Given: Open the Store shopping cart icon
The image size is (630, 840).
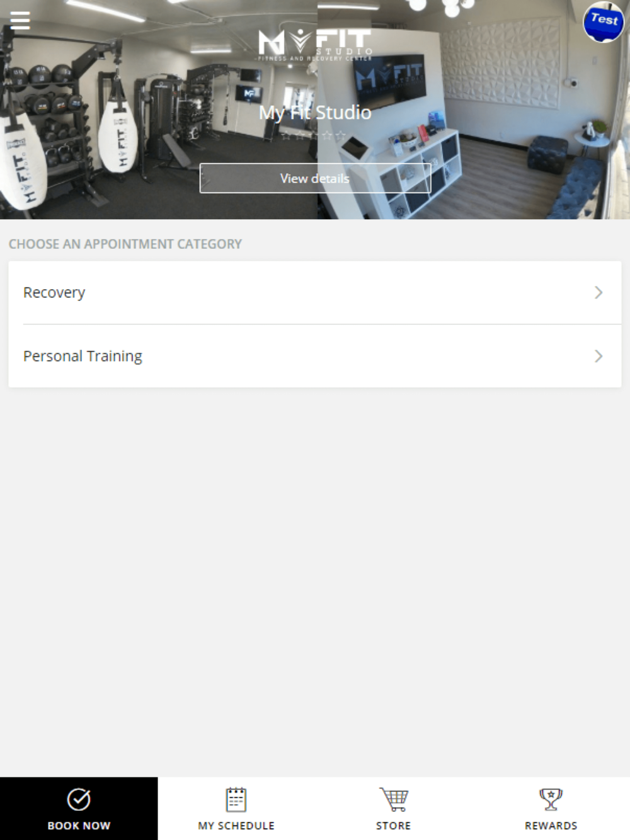Looking at the screenshot, I should tap(394, 800).
